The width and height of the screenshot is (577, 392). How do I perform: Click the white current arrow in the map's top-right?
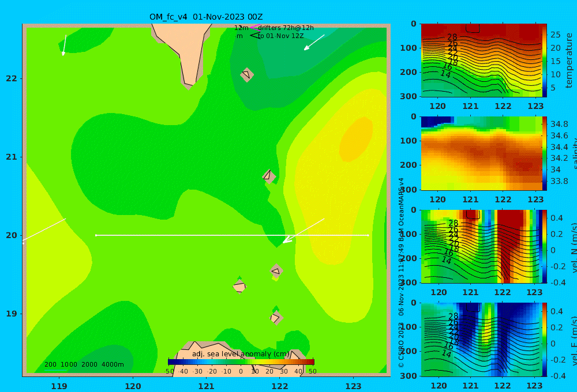point(314,42)
